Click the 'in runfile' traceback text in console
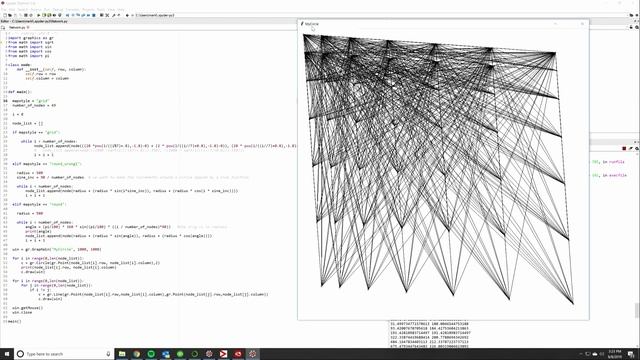 click(613, 162)
